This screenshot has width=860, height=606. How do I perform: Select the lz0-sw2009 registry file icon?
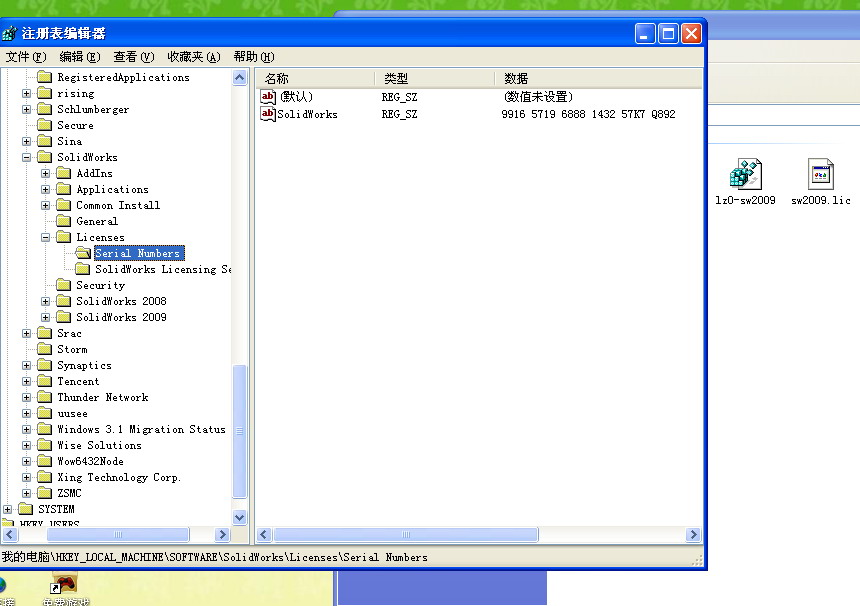745,174
